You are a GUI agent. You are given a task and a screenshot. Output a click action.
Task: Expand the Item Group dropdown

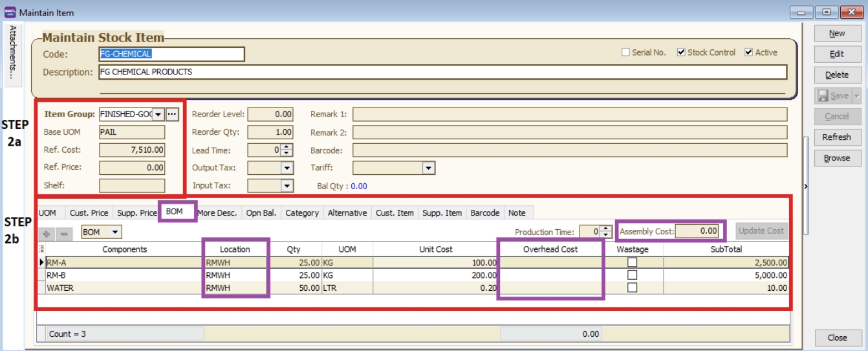[158, 115]
